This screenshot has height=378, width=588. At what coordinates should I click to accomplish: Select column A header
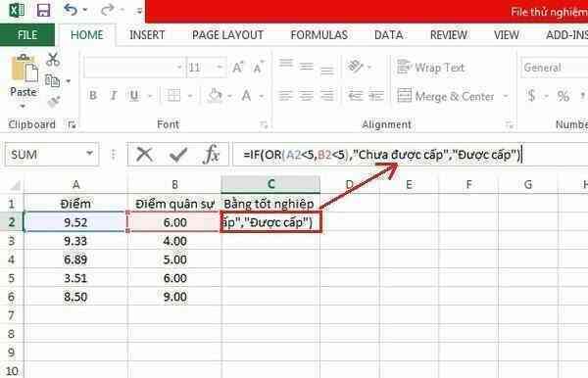[75, 184]
